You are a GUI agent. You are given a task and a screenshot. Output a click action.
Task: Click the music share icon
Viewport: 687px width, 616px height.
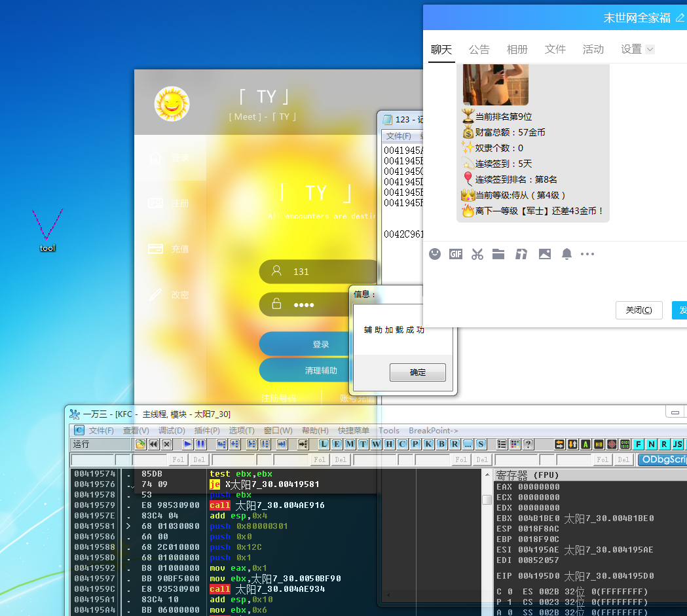pyautogui.click(x=521, y=254)
